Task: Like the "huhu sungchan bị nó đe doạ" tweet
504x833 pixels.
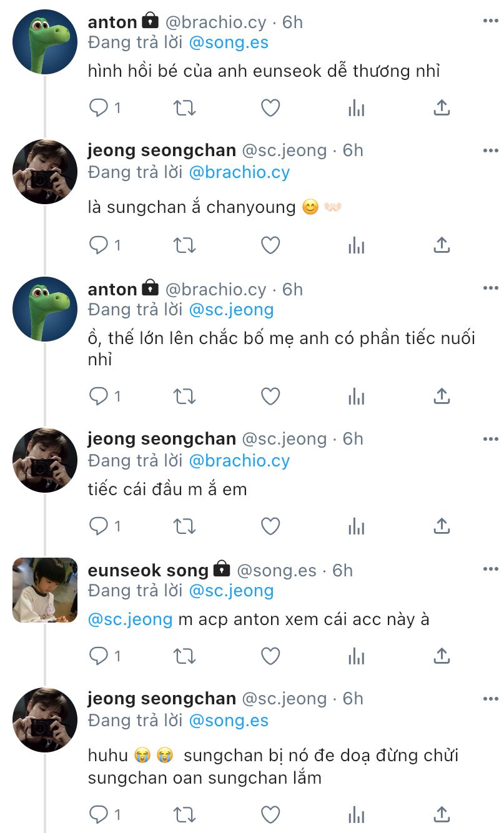Action: pos(270,814)
